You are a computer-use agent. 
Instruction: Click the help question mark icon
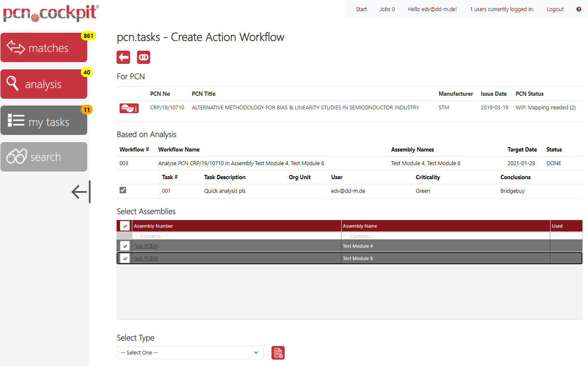[579, 9]
